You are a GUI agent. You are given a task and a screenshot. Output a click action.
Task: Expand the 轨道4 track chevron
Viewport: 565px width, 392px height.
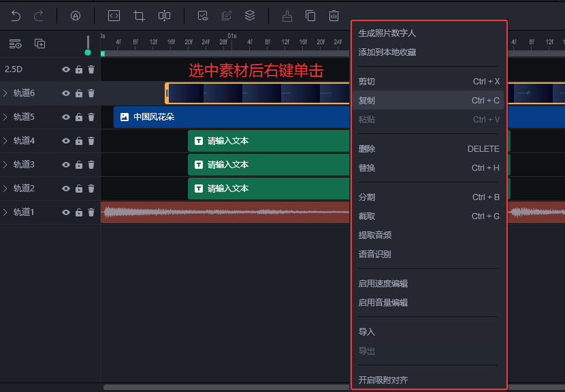tap(5, 141)
